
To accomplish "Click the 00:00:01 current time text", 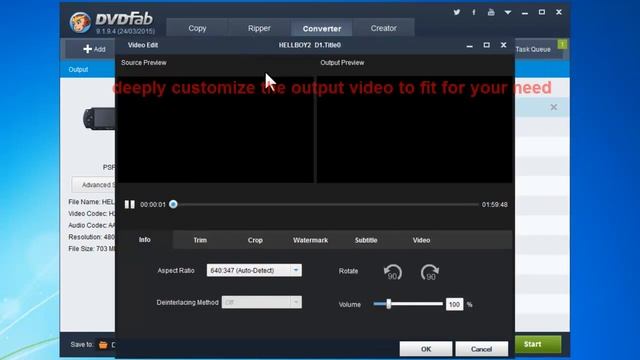I will [153, 204].
